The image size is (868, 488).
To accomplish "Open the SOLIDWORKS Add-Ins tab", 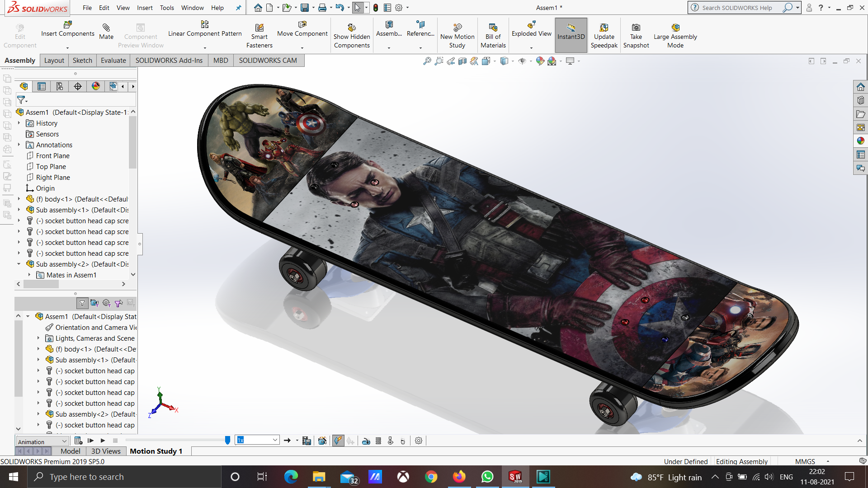I will [x=169, y=61].
